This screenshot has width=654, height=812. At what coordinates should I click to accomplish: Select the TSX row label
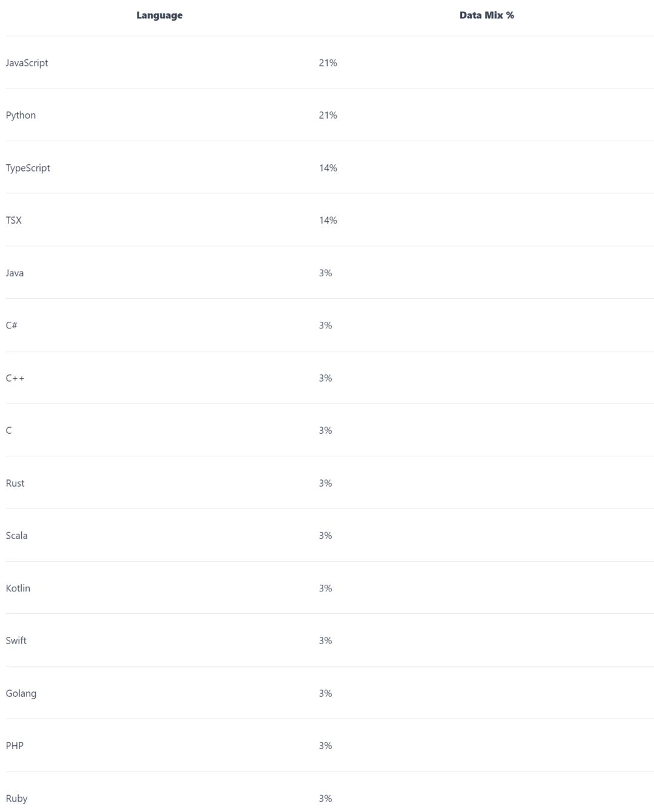pyautogui.click(x=14, y=221)
